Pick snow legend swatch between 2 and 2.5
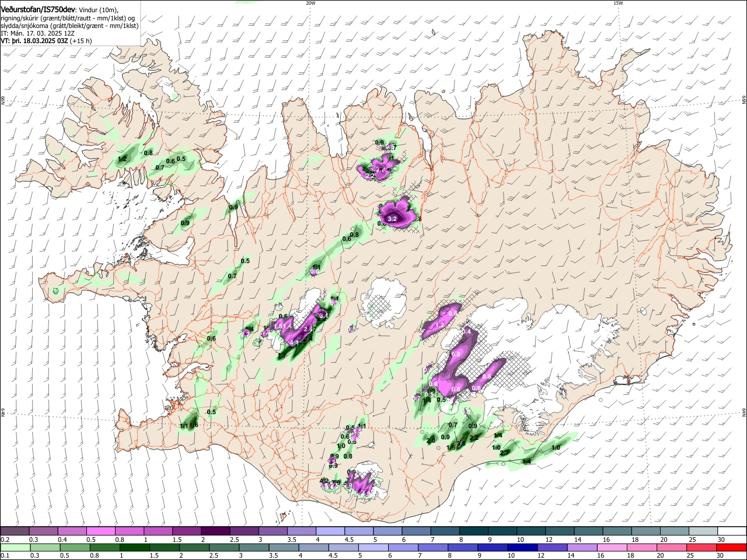747x560 pixels. (215, 531)
